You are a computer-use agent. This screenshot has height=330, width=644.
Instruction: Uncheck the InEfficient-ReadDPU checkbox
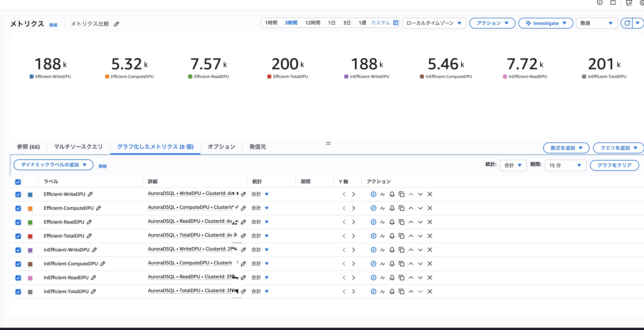click(18, 278)
